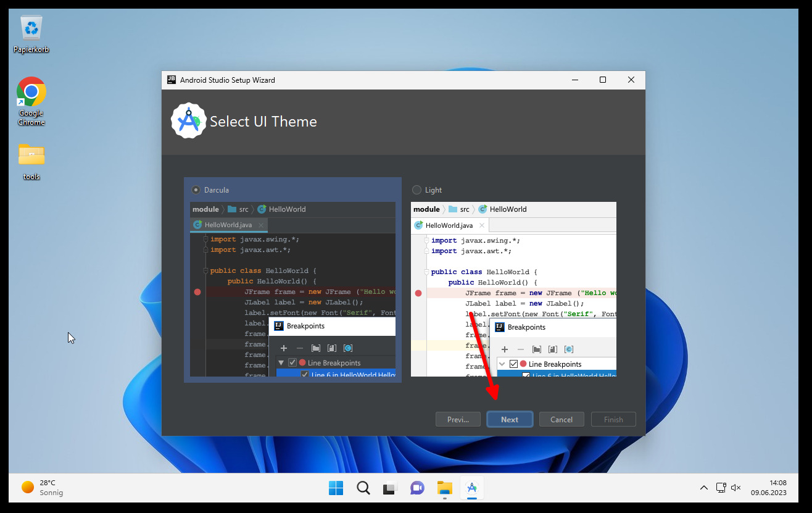Click the JetBrains icon in the title bar
The width and height of the screenshot is (812, 513).
click(172, 80)
